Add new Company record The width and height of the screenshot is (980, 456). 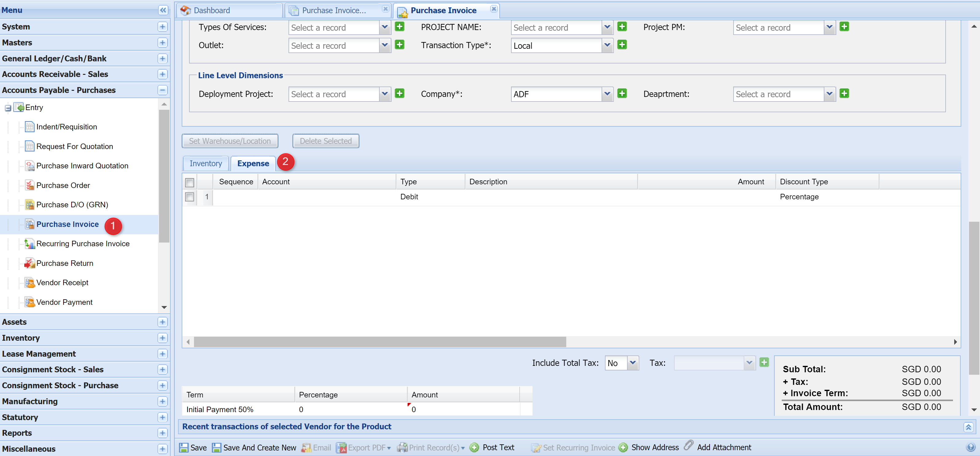pos(622,94)
